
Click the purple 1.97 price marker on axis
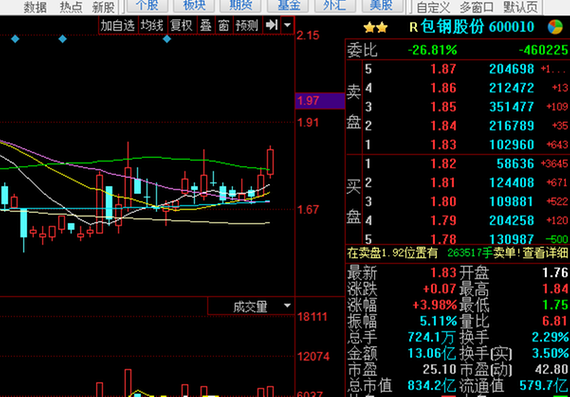[x=320, y=101]
